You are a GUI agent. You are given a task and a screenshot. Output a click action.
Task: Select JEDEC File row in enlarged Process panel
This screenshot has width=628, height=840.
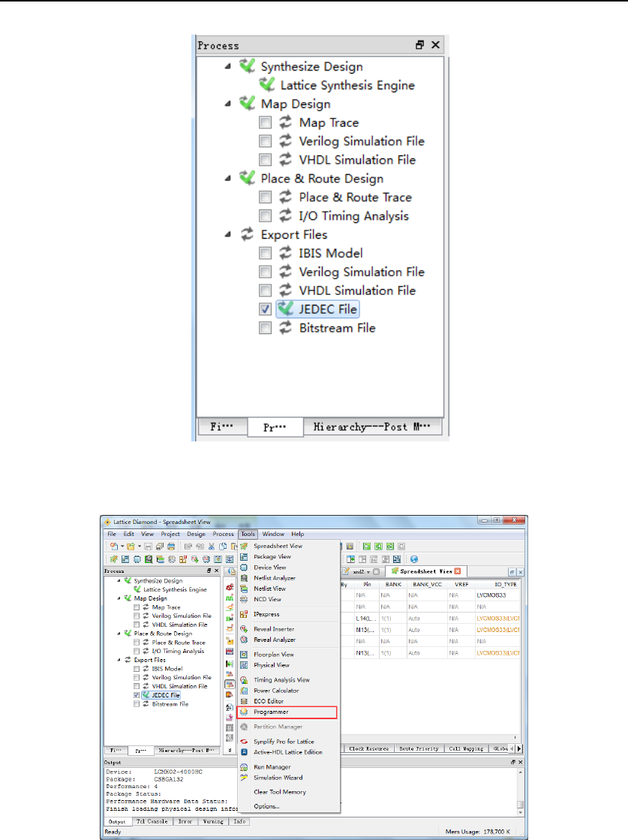(x=317, y=309)
